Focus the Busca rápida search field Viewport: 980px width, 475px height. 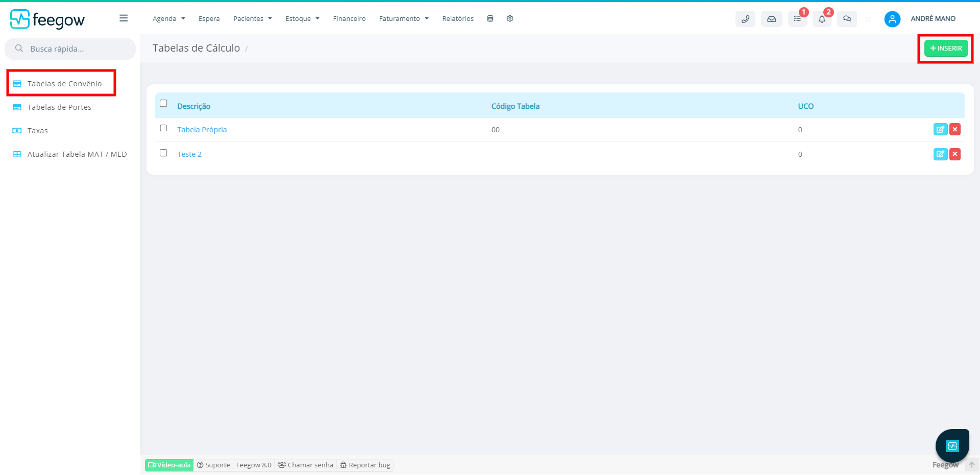70,49
